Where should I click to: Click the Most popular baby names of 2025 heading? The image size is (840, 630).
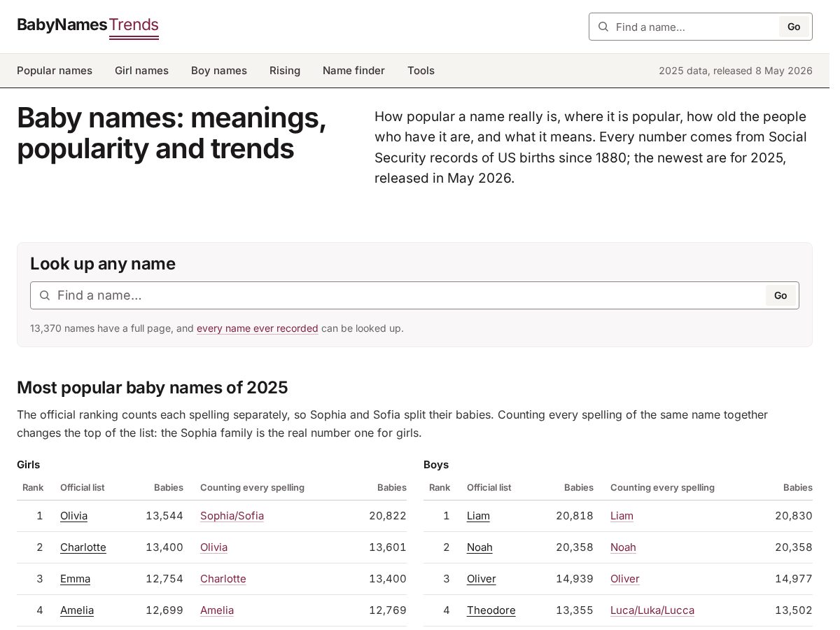point(153,388)
